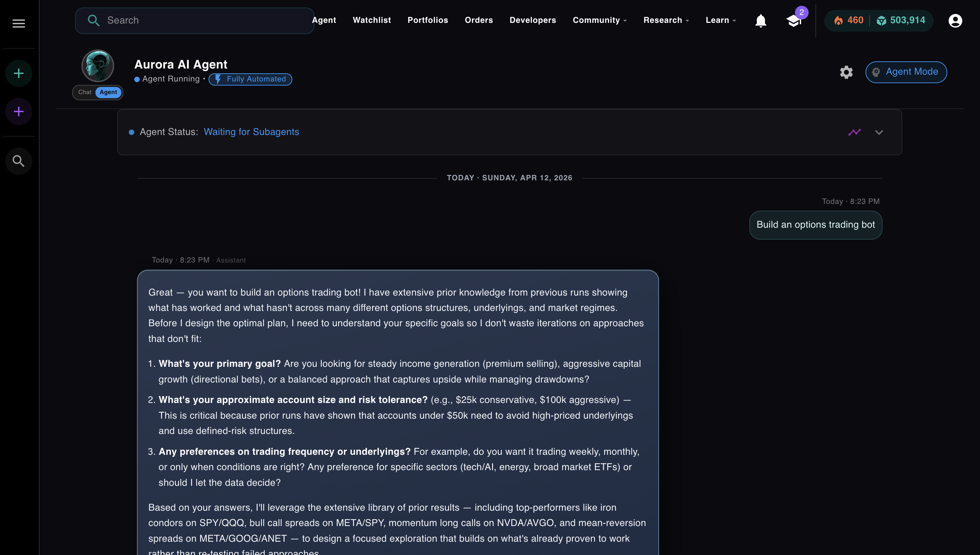Toggle the Fully Automated badge

(250, 79)
